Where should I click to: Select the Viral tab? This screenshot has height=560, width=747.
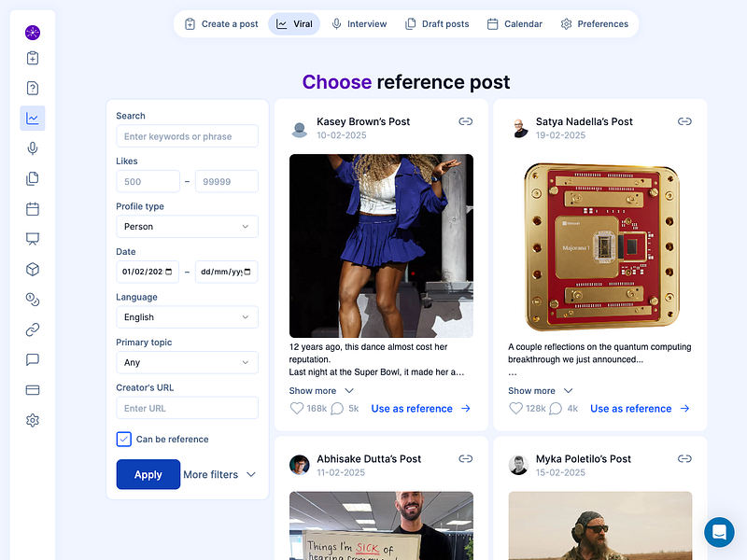[x=294, y=24]
